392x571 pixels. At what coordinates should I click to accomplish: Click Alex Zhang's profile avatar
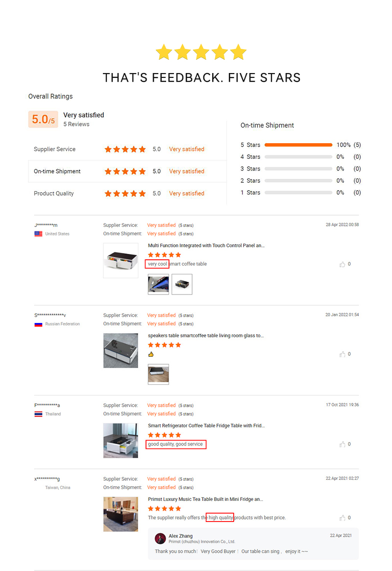coord(160,539)
